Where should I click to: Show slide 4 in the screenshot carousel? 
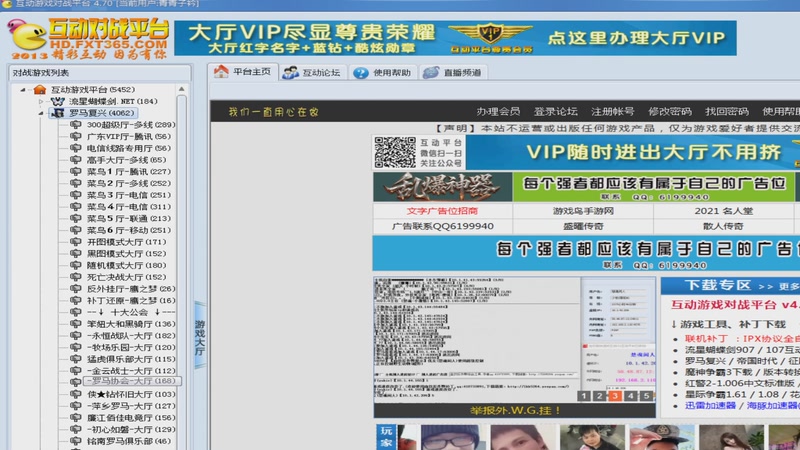pos(631,396)
